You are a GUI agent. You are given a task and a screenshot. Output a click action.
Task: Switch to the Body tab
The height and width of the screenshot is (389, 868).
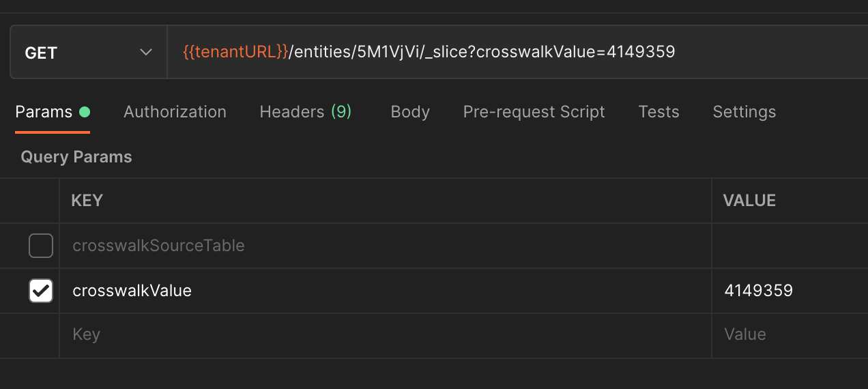coord(410,112)
